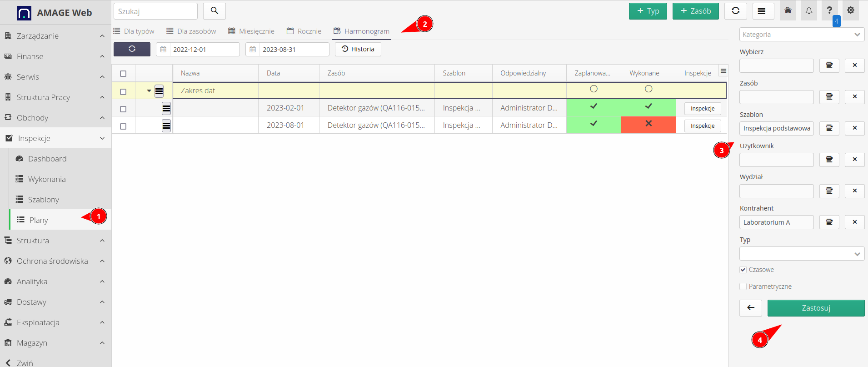Screen dimensions: 868x367
Task: Uncheck the Czasowe checkbox
Action: coord(743,270)
